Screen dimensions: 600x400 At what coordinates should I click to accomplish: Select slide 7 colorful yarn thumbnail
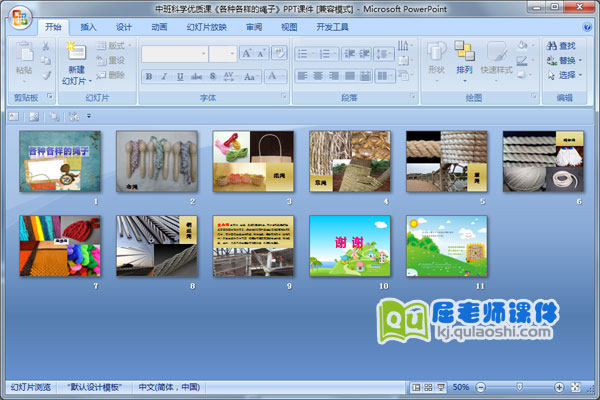coord(60,246)
